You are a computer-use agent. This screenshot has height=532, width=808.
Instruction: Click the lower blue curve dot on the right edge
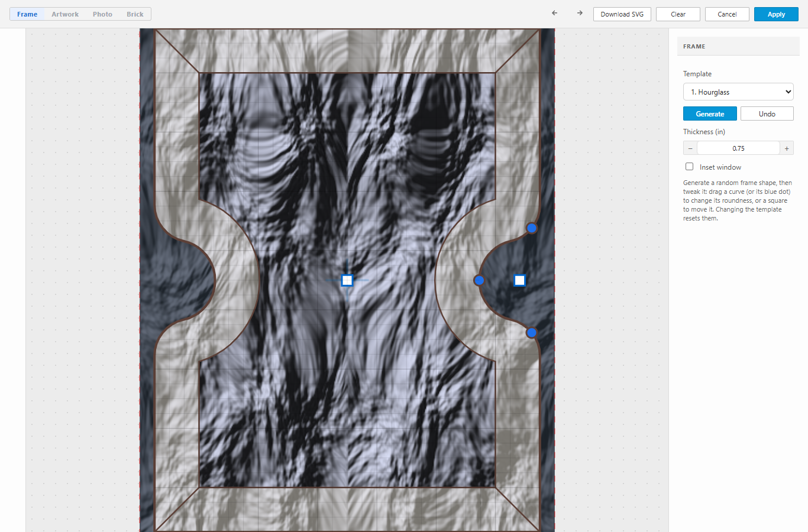[532, 333]
